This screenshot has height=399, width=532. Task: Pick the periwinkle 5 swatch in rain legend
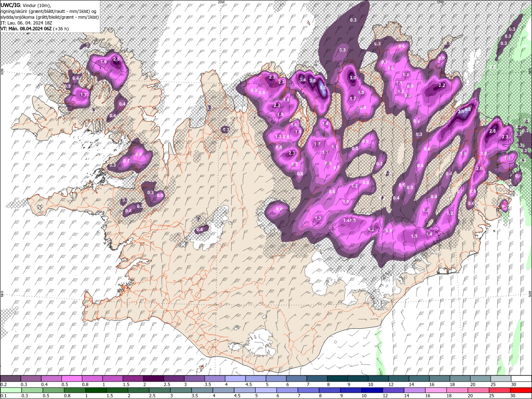click(266, 390)
